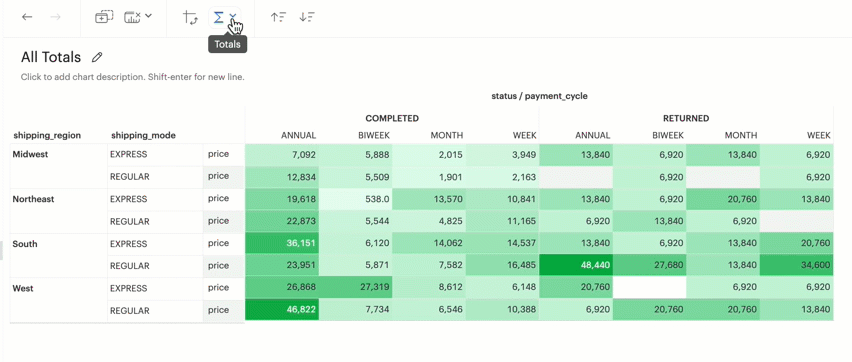Click the 34,600 cell

[x=797, y=266]
